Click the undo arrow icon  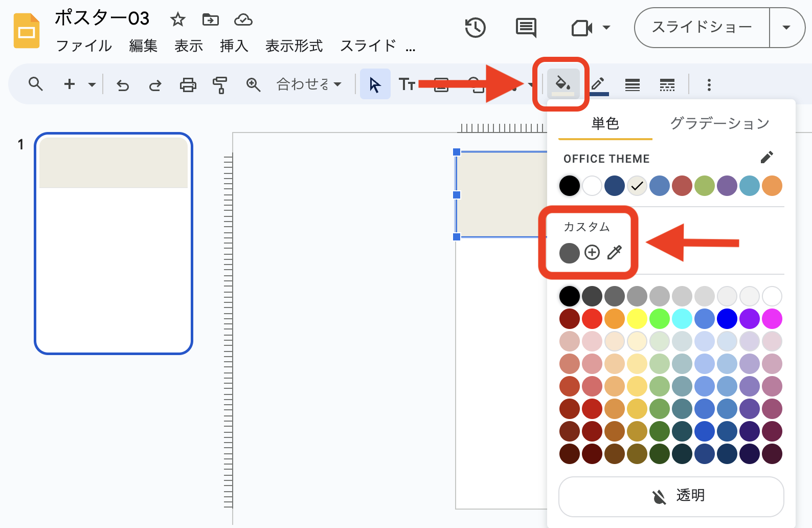(123, 84)
